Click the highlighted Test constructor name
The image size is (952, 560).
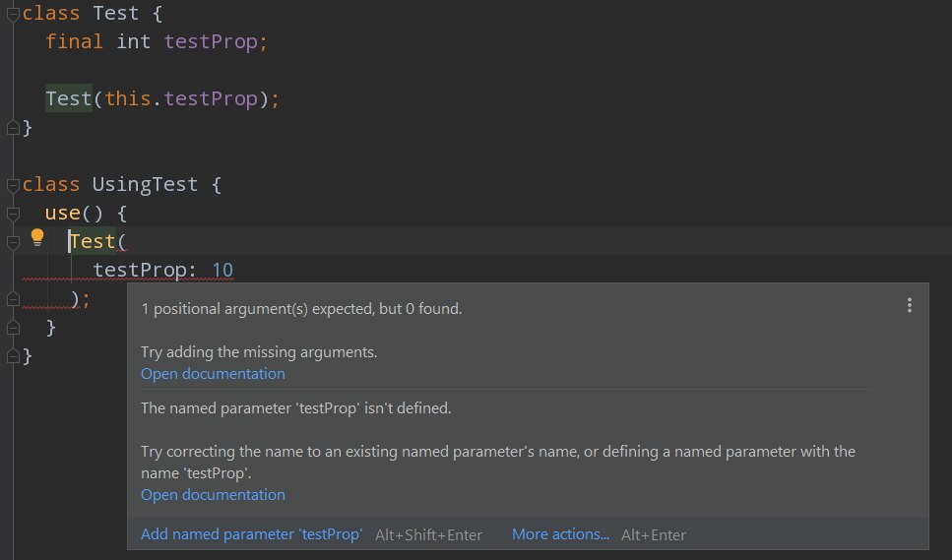tap(69, 98)
